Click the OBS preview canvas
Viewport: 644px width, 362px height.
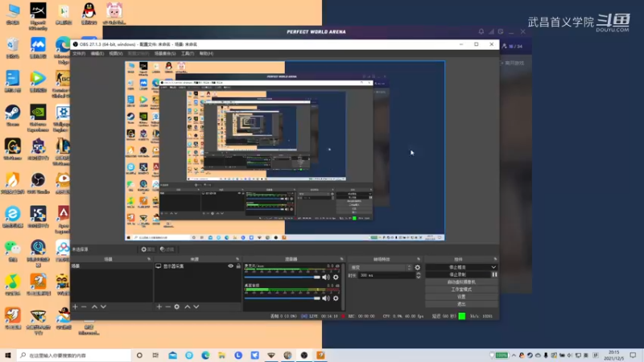[285, 150]
